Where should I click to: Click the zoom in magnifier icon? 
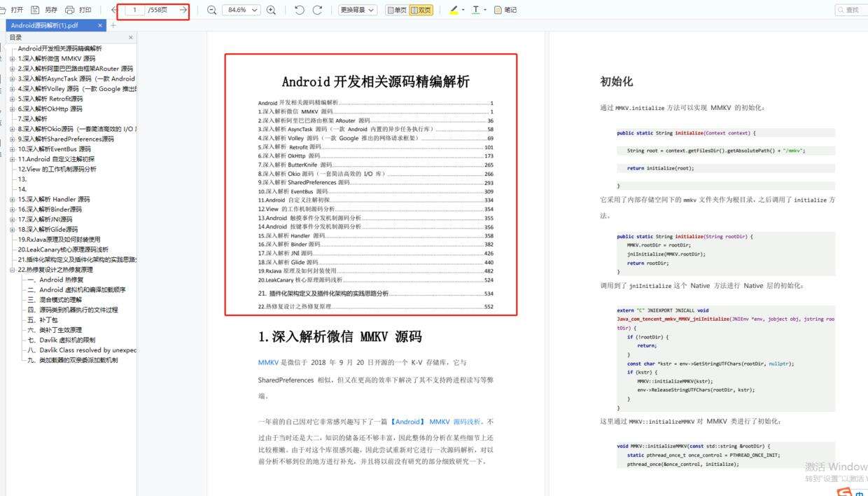click(x=271, y=10)
